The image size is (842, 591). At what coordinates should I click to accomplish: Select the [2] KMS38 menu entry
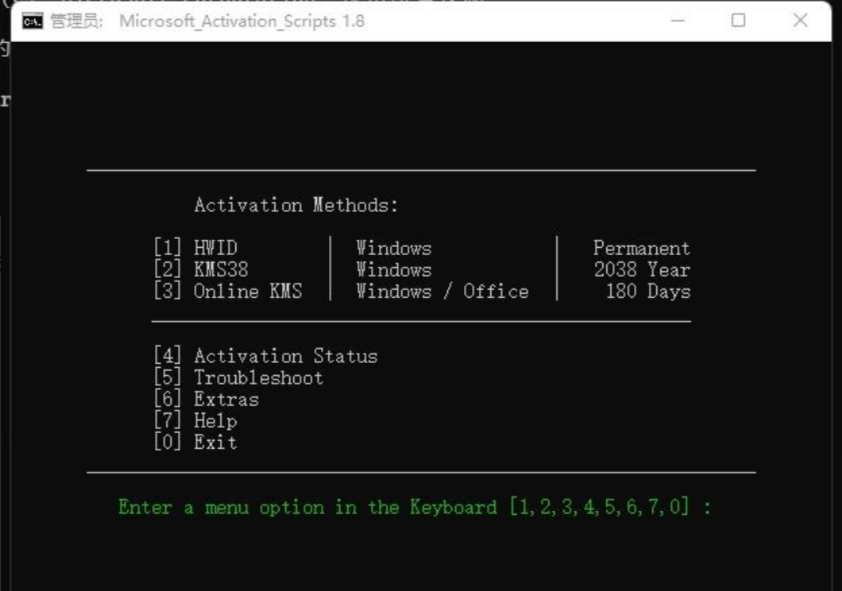pyautogui.click(x=201, y=270)
